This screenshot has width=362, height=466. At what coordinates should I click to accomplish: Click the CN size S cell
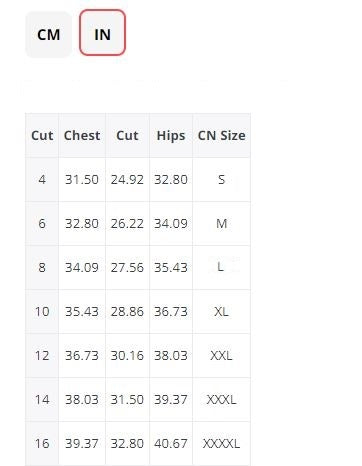222,180
